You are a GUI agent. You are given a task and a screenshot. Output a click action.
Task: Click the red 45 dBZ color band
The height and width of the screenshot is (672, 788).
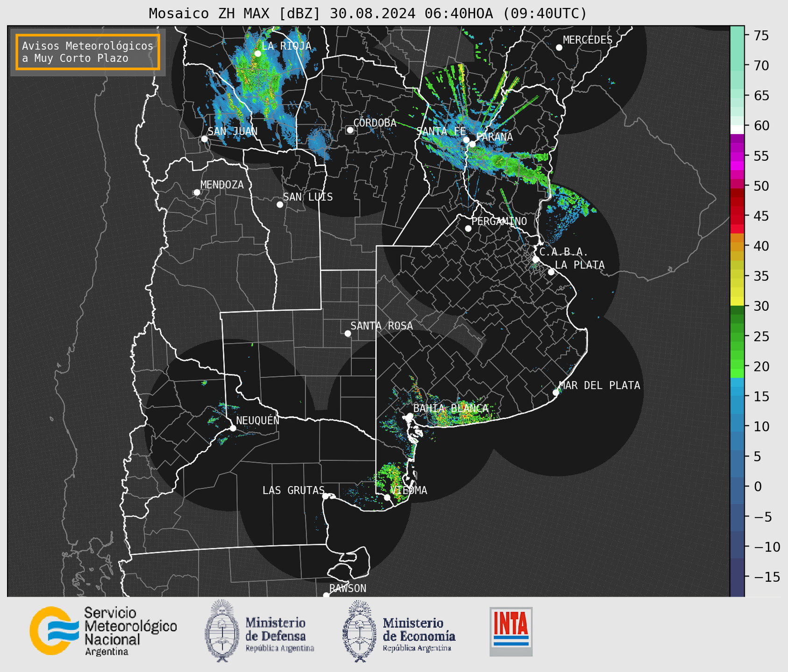(737, 216)
